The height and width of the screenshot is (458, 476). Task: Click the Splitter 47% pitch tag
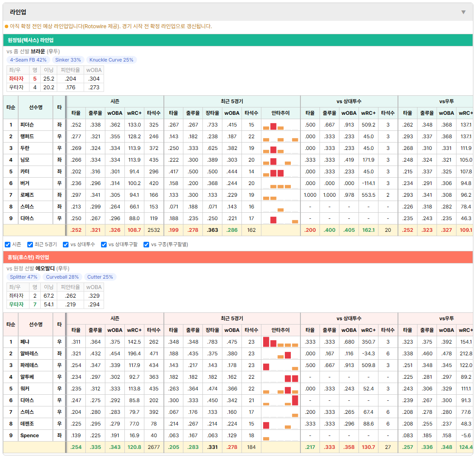(23, 277)
